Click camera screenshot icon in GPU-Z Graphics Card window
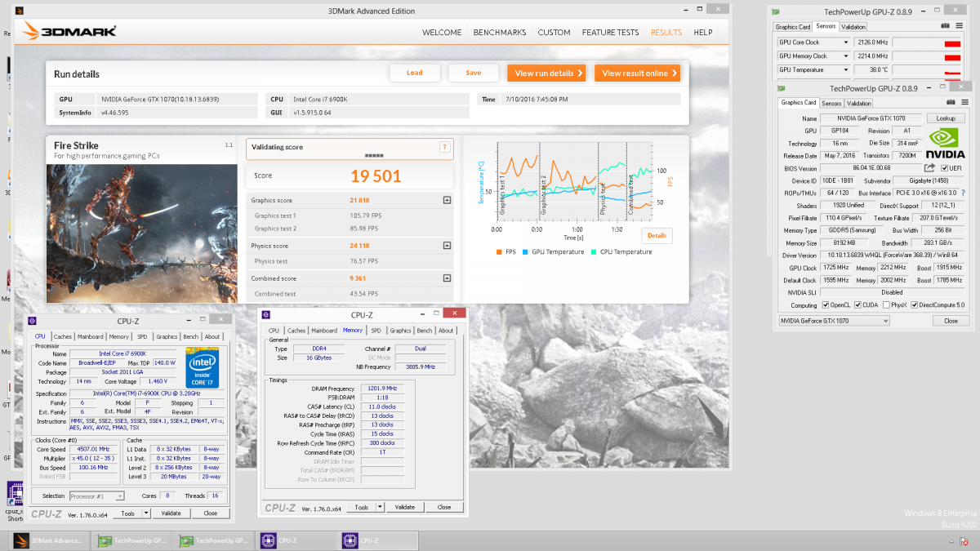 click(x=951, y=103)
